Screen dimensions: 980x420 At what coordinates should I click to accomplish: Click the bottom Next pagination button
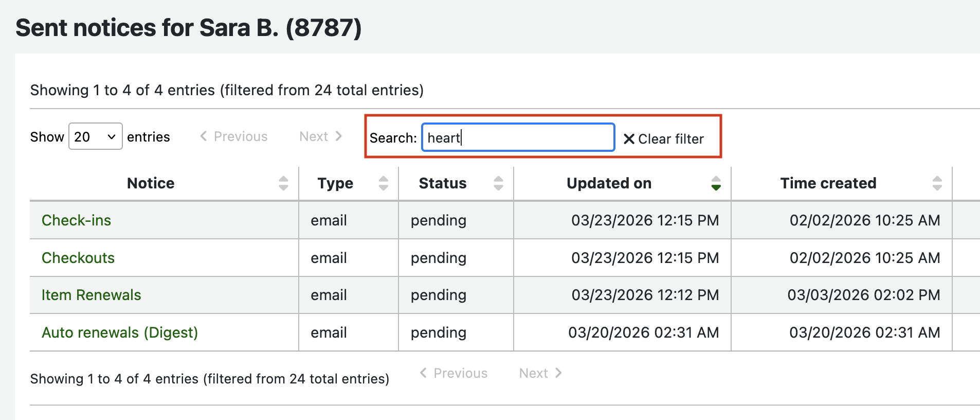click(540, 373)
